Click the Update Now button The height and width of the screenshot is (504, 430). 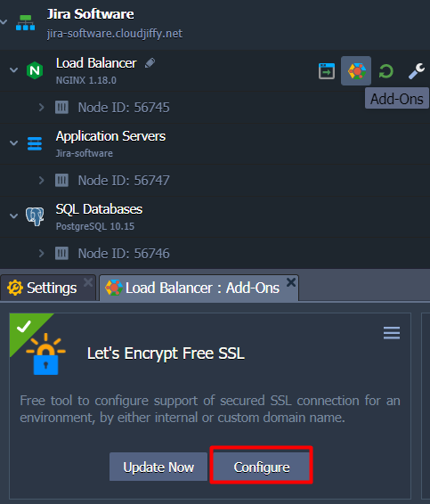coord(158,467)
